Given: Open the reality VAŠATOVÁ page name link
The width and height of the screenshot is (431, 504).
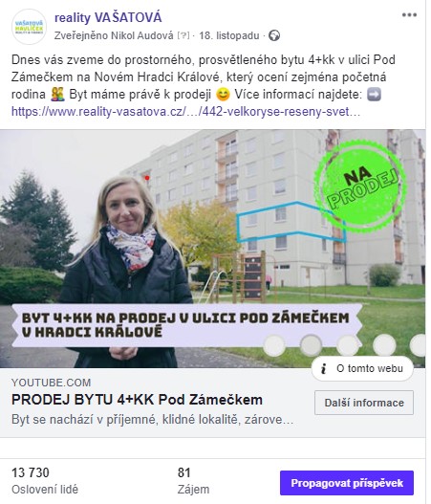Looking at the screenshot, I should coord(108,17).
